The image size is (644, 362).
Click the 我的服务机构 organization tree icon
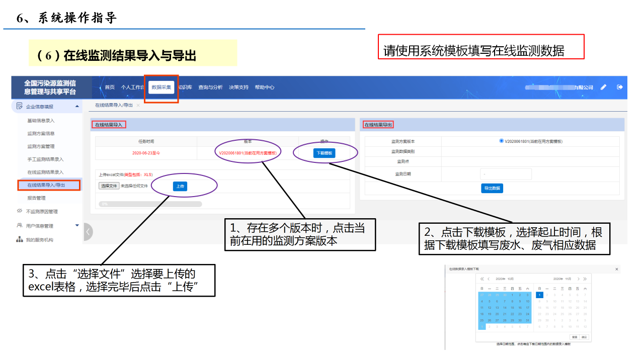20,240
